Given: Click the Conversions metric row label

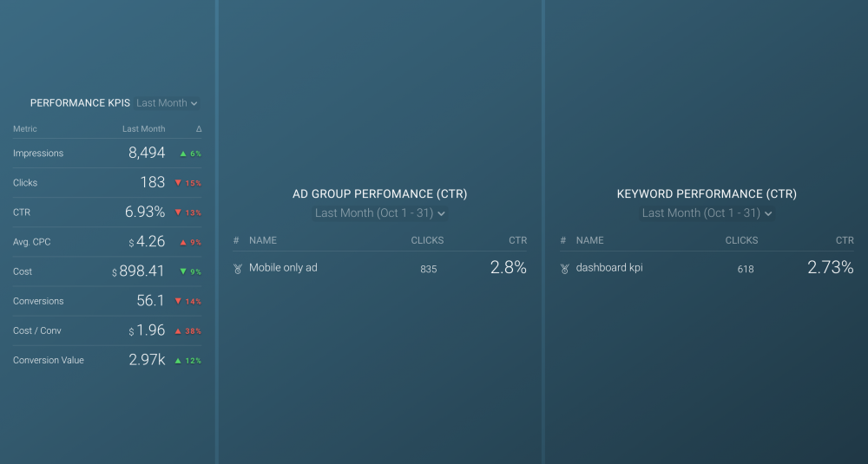Looking at the screenshot, I should 39,301.
